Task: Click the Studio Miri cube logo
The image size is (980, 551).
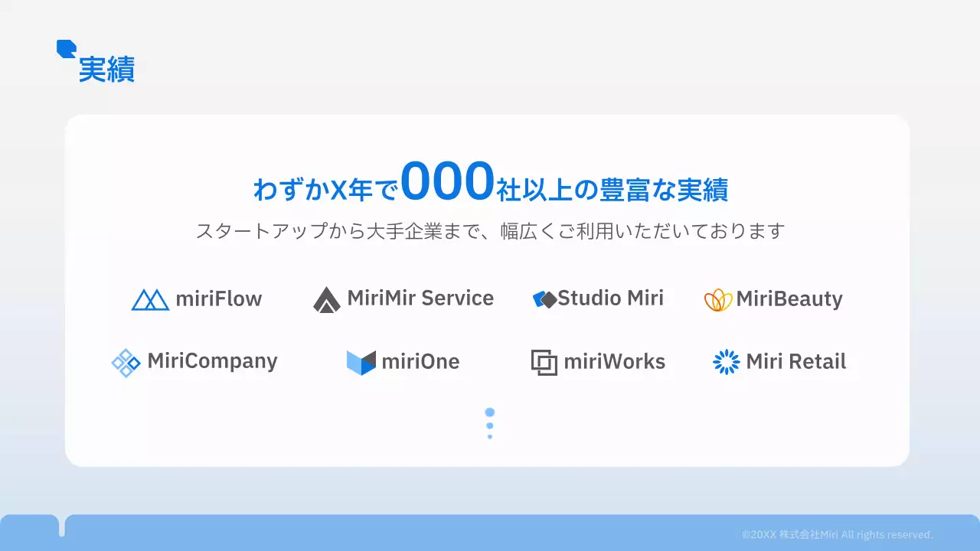Action: pos(544,298)
